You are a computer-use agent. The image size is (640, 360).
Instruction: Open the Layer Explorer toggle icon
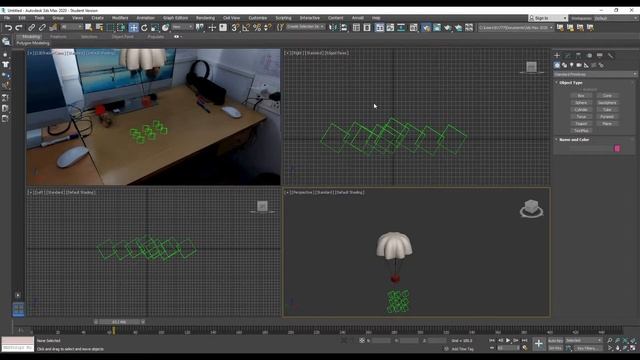point(367,28)
